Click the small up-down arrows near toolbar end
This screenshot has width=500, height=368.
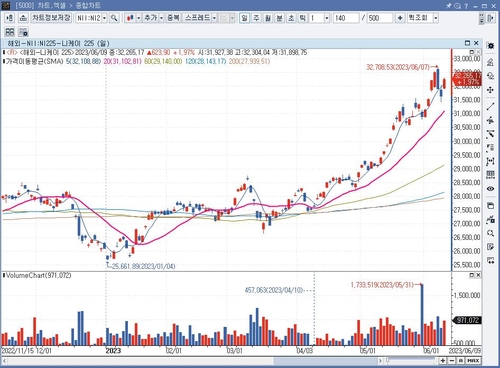click(x=481, y=18)
